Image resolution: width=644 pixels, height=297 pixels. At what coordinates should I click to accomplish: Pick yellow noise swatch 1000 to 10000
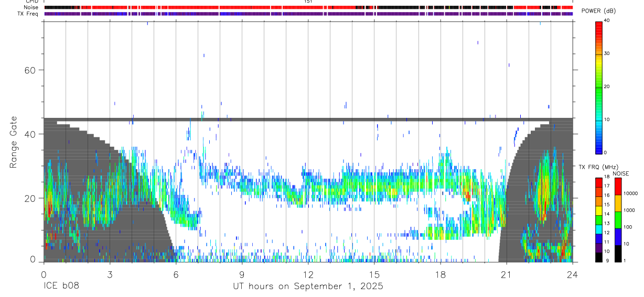click(618, 203)
